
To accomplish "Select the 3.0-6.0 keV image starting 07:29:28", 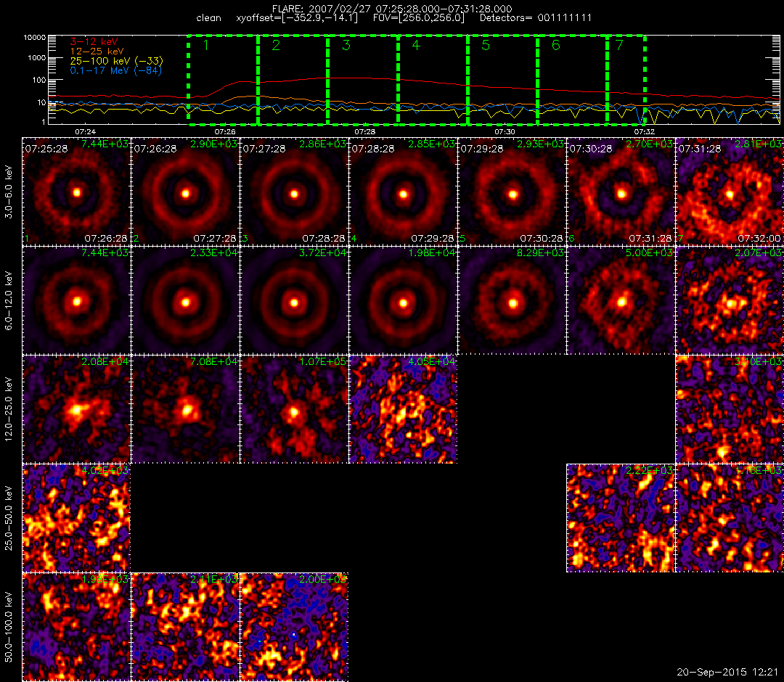I will coord(512,192).
